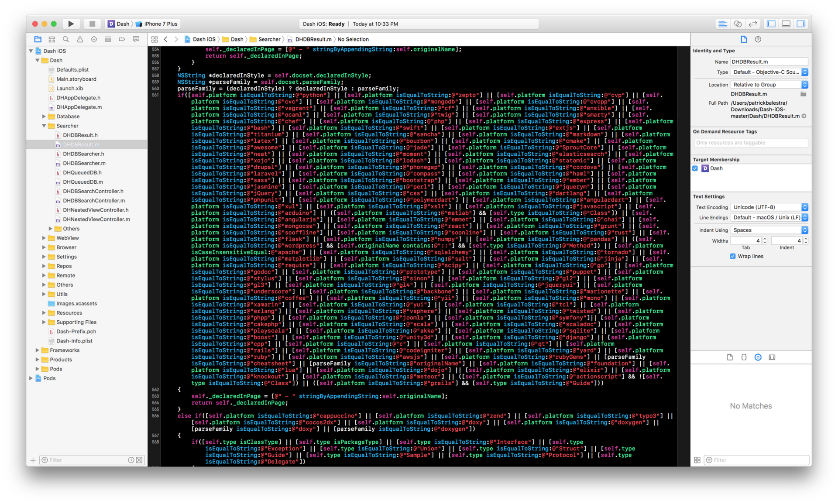Screen dimensions: 838x504
Task: Choose file location folder icon
Action: pyautogui.click(x=804, y=94)
